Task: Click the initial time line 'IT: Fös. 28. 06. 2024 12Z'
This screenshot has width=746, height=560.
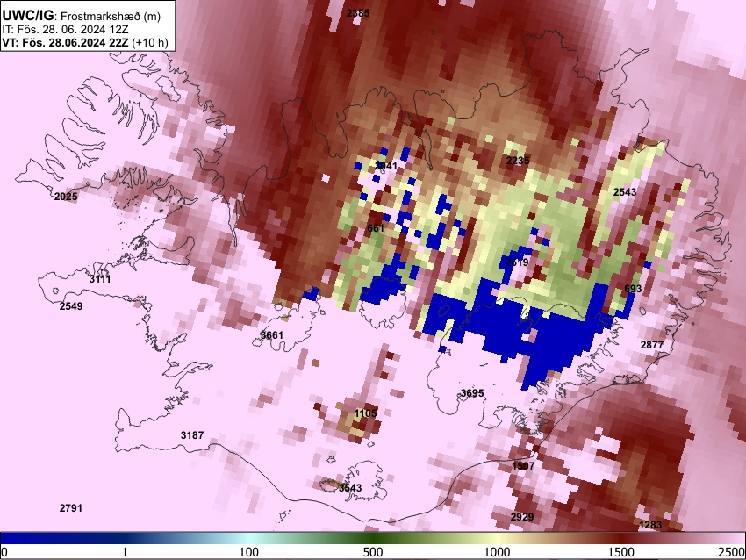Action: [x=65, y=30]
